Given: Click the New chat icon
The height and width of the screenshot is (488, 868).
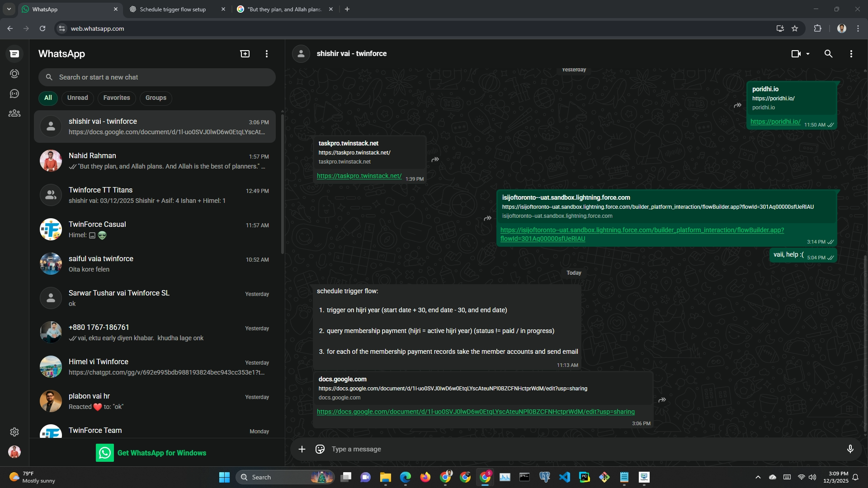Looking at the screenshot, I should coord(245,54).
